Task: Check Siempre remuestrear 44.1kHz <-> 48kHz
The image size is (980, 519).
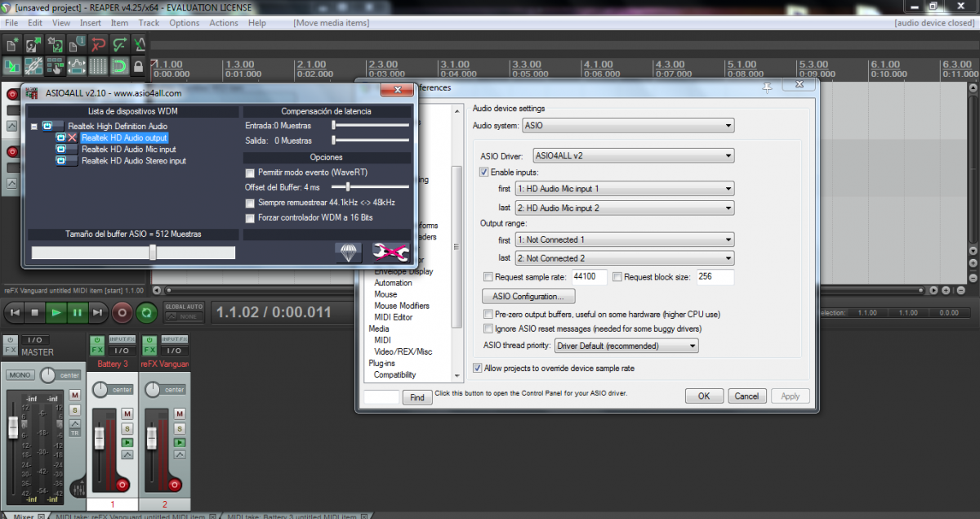Action: [x=250, y=202]
